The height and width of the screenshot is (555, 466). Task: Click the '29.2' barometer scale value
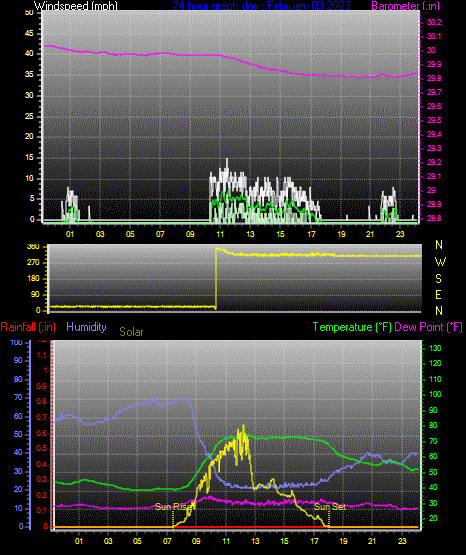(434, 162)
